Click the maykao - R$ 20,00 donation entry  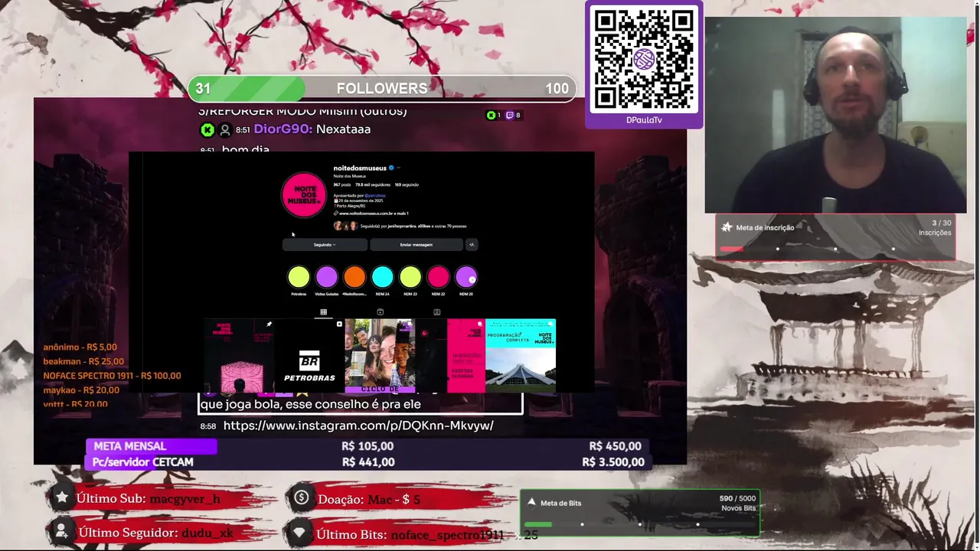point(81,390)
